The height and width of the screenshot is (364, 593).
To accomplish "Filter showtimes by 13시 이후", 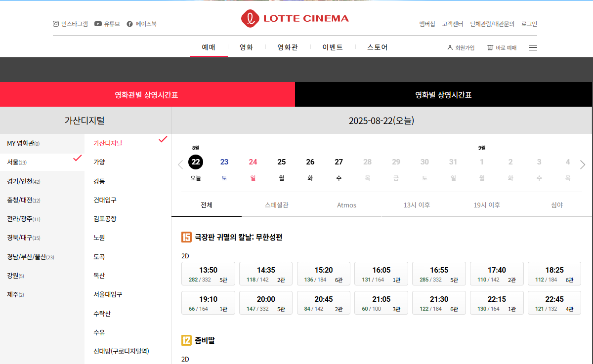I will [417, 205].
